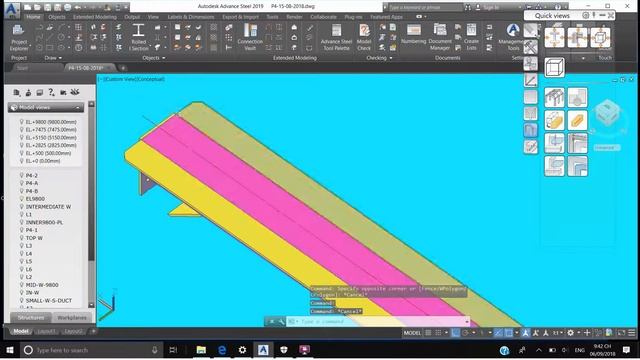Click the Model views panel scroll-down arrow

[91, 305]
